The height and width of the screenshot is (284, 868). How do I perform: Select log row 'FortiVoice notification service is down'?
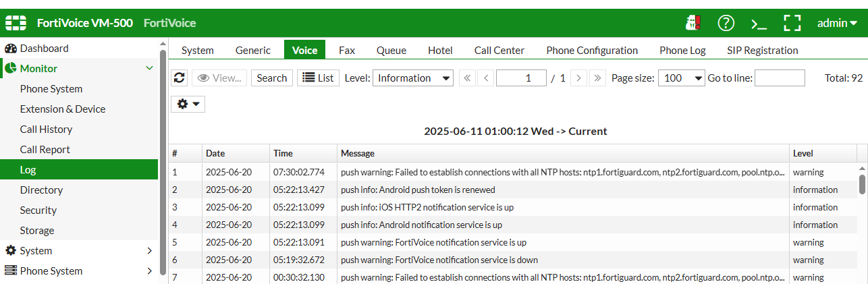(513, 260)
